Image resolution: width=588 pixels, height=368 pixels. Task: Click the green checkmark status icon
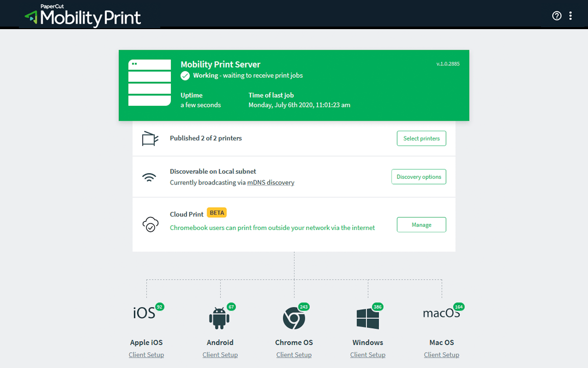coord(185,76)
